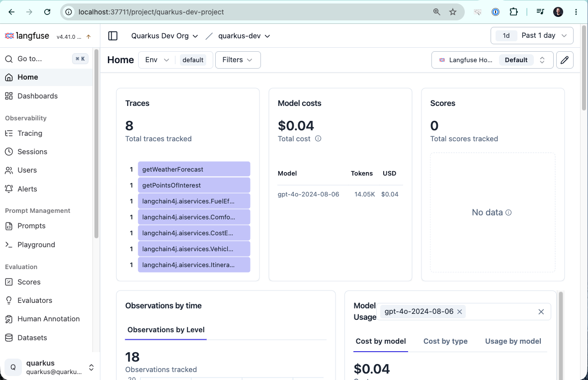Click the 14.05K tokens value
The width and height of the screenshot is (588, 380).
click(364, 194)
